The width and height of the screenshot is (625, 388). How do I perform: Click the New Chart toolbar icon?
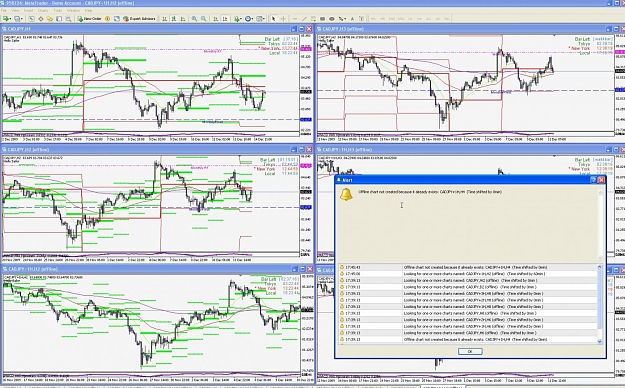click(x=6, y=19)
